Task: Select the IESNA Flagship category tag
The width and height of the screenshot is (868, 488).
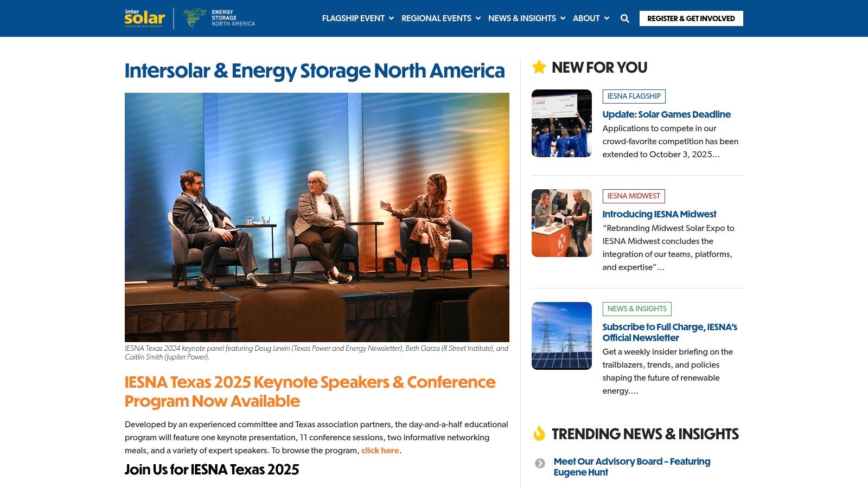Action: pos(634,97)
